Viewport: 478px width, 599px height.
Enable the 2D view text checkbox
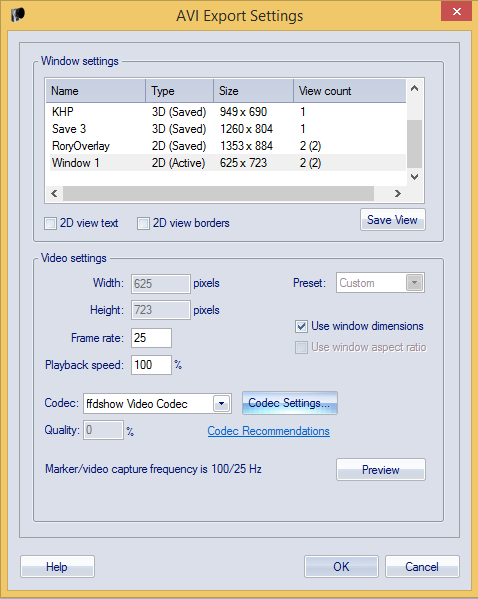pyautogui.click(x=50, y=223)
